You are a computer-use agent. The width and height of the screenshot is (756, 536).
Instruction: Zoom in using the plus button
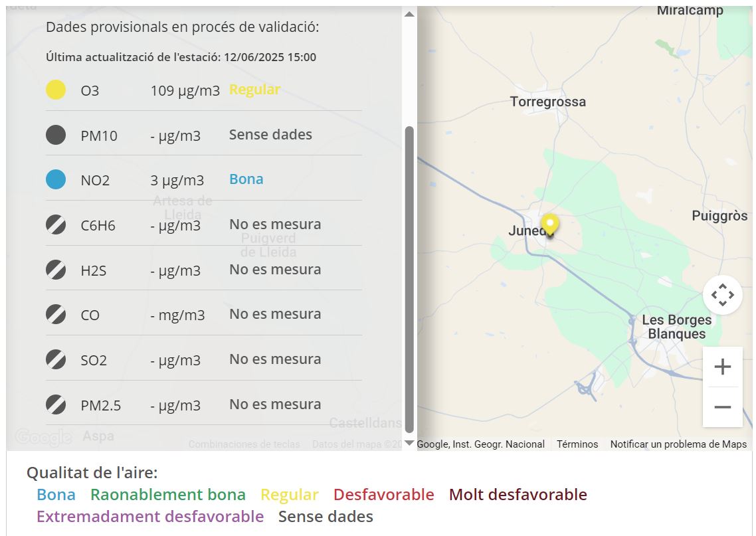(x=723, y=366)
